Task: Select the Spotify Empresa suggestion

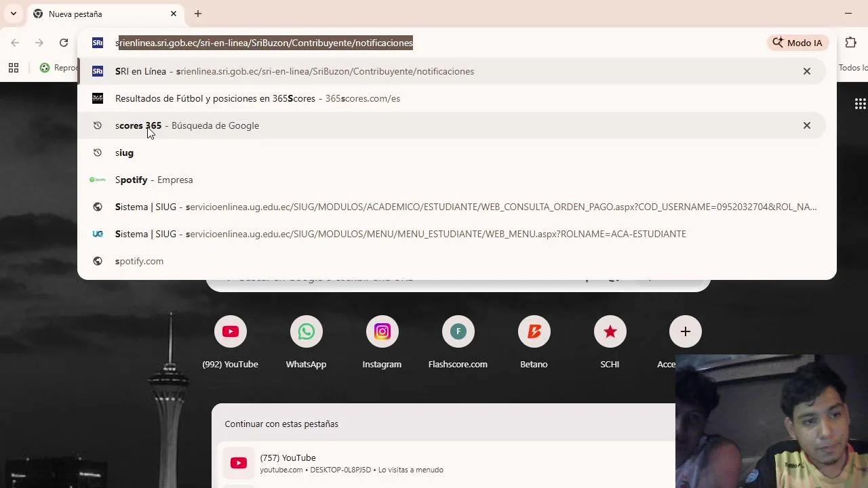Action: pyautogui.click(x=451, y=180)
